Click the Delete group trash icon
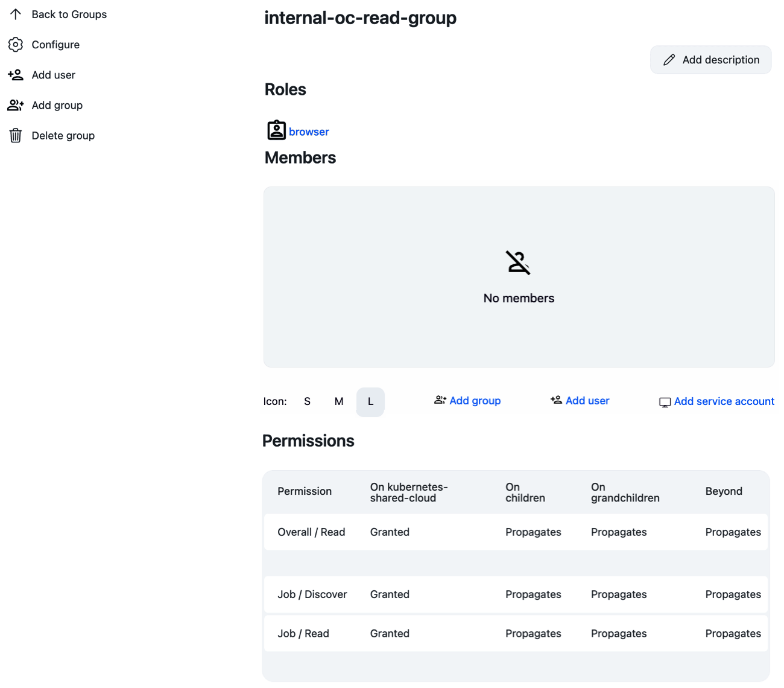Screen dimensions: 784x688 pos(16,136)
